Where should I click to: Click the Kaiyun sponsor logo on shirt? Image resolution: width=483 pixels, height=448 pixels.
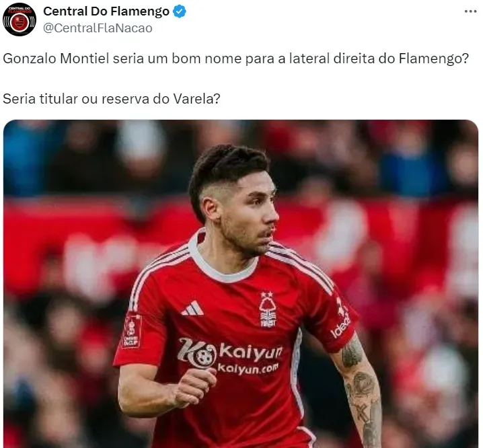230,353
